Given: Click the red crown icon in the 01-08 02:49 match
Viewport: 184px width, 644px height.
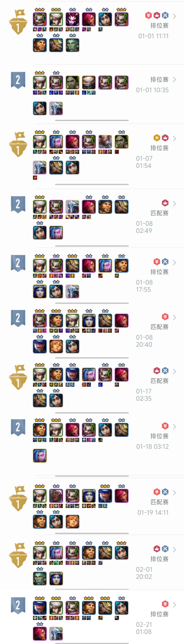Looking at the screenshot, I should click(x=165, y=203).
